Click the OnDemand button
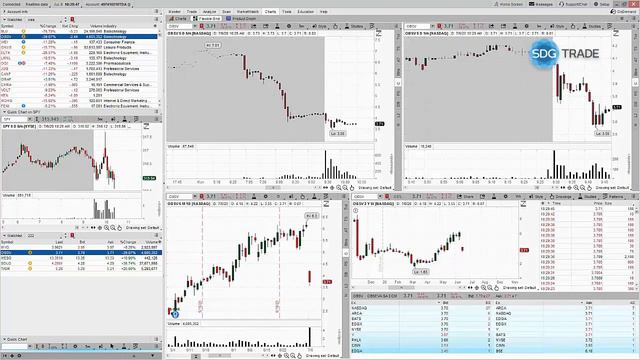Screen dimensions: 640x360 coord(623,11)
